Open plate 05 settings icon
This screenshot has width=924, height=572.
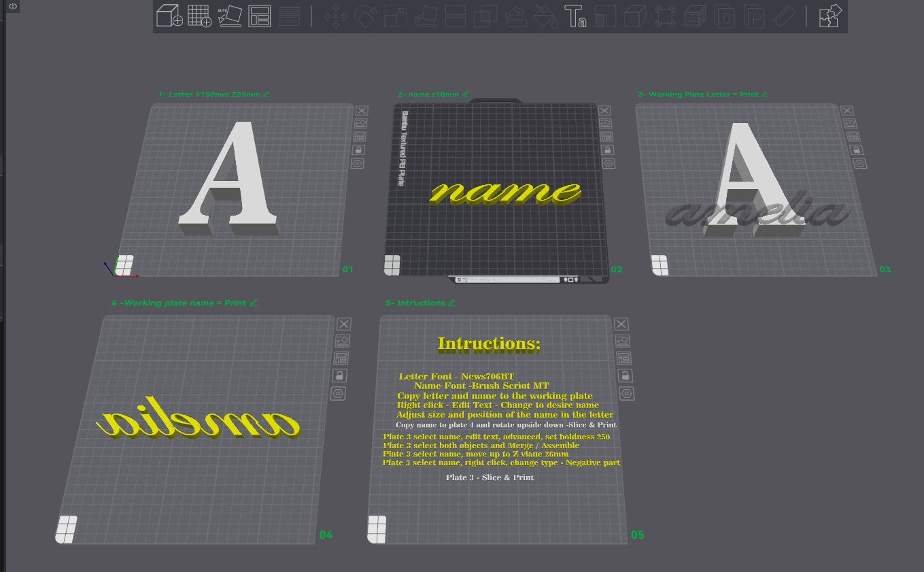[626, 393]
